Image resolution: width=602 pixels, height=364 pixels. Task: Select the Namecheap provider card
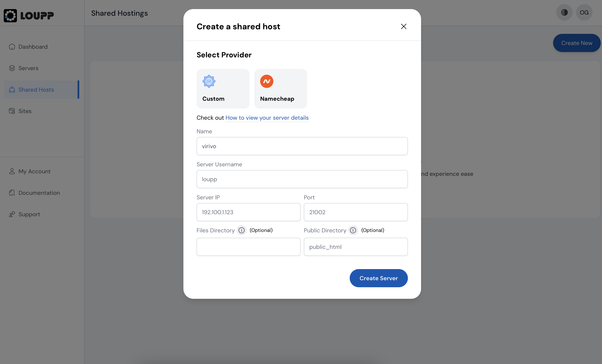point(281,89)
